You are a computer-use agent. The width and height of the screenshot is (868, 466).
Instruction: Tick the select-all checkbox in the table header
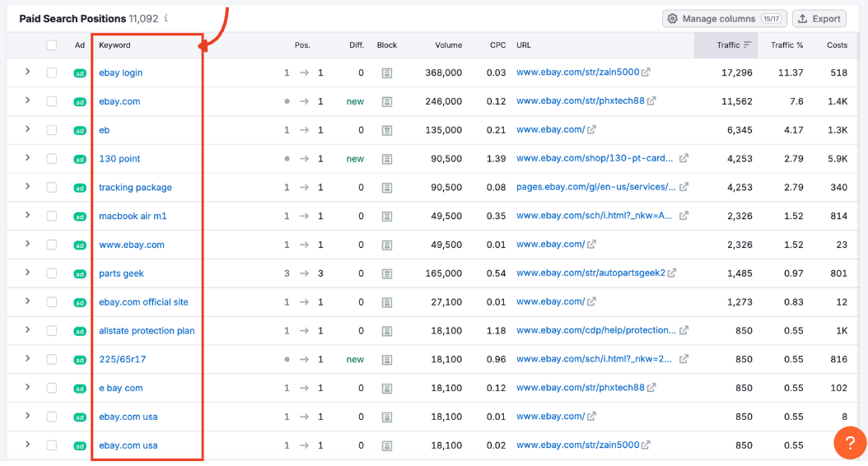52,45
